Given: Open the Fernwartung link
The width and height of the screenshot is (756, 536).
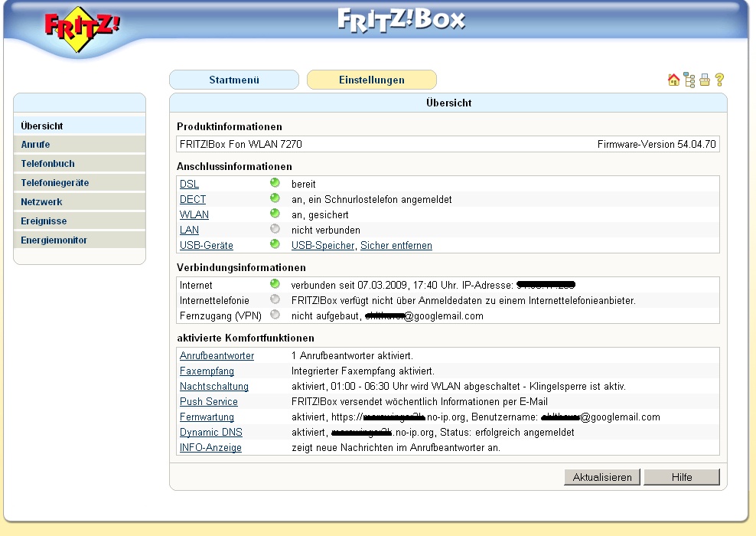Looking at the screenshot, I should click(x=207, y=417).
